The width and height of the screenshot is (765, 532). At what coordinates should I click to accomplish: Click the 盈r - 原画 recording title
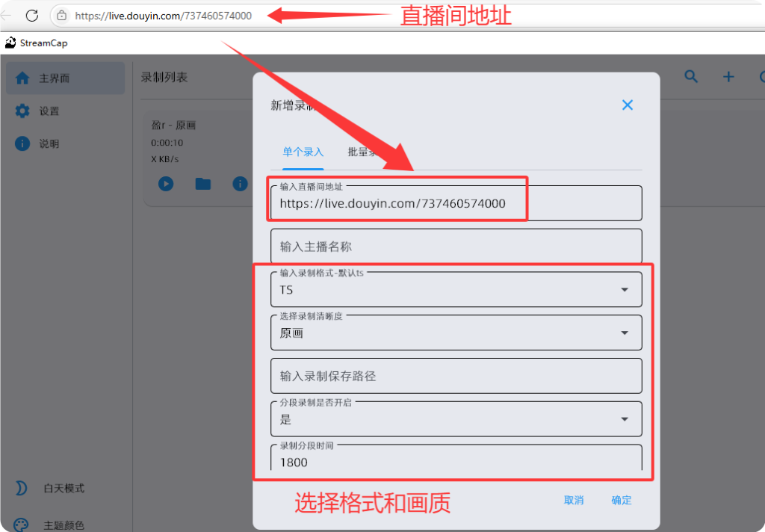[173, 126]
